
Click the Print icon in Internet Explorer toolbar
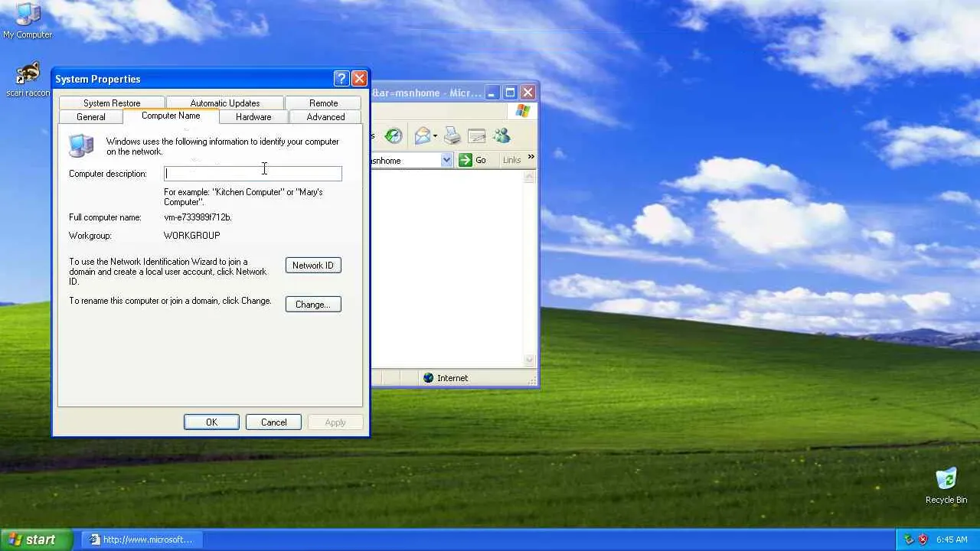(x=452, y=136)
